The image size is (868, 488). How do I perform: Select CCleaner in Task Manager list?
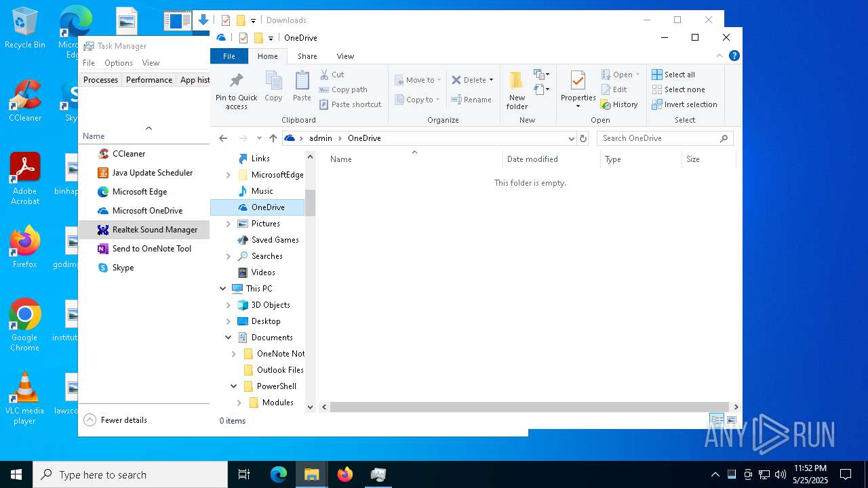tap(129, 154)
